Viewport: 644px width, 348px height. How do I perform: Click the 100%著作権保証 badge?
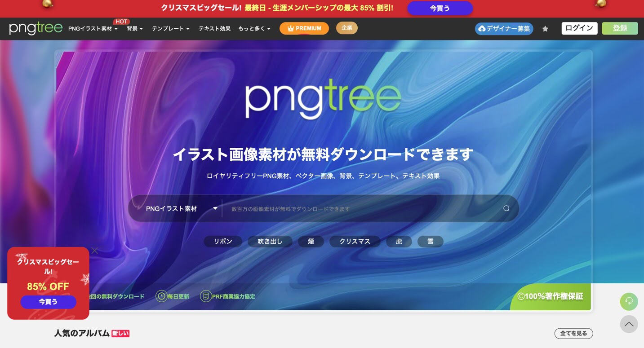tap(551, 296)
